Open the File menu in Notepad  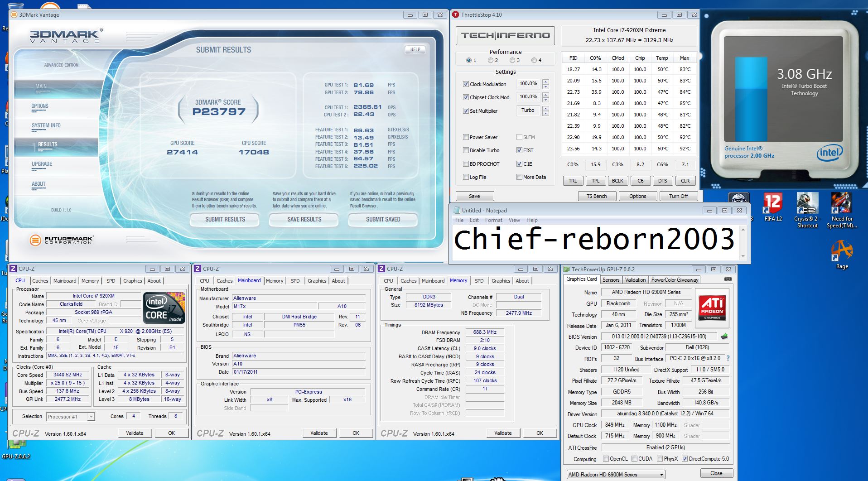(459, 220)
